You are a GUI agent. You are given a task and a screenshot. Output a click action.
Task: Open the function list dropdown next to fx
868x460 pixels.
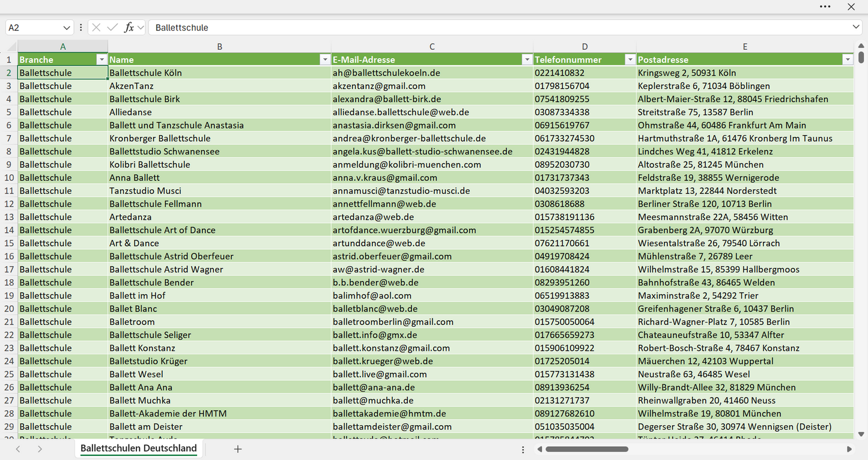141,28
